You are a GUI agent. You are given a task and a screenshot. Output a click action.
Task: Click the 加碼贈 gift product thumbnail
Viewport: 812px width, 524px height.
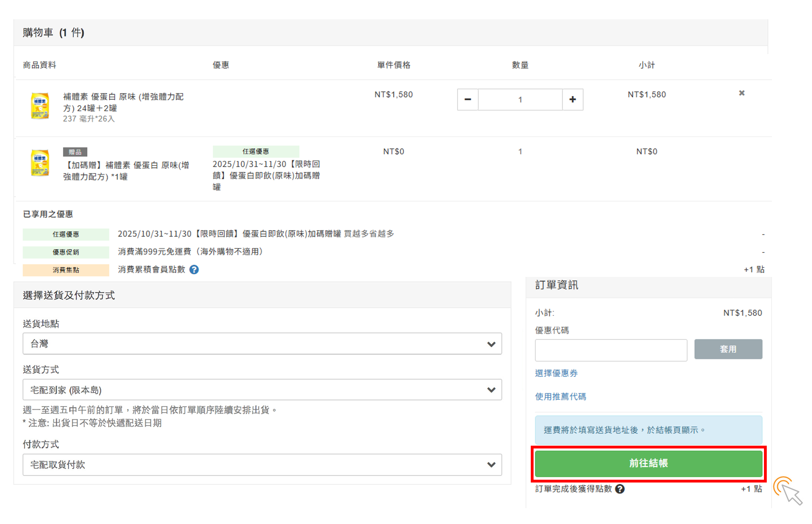click(x=40, y=163)
